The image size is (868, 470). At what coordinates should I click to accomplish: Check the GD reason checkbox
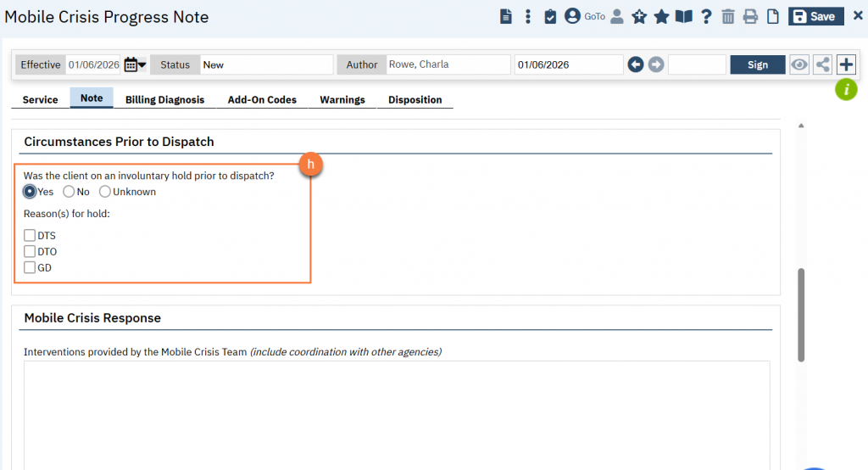click(x=30, y=268)
